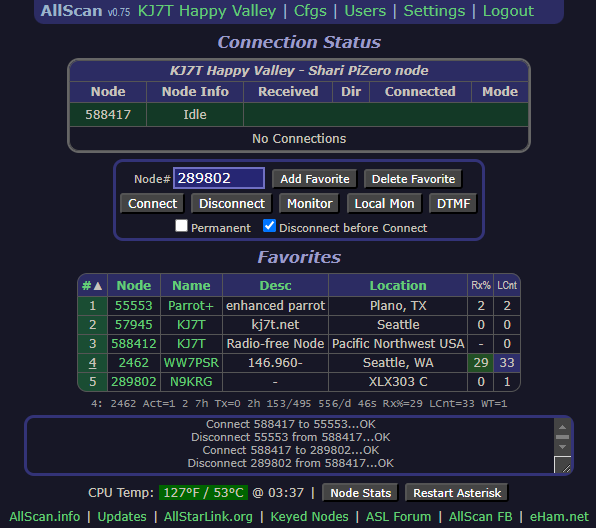Open the Settings page
This screenshot has height=528, width=596.
pos(434,11)
